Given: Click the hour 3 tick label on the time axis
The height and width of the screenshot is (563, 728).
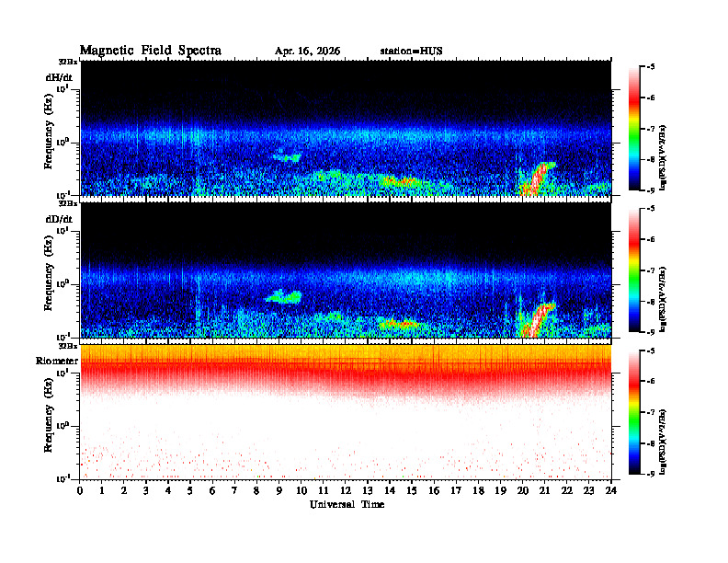Looking at the screenshot, I should click(x=146, y=491).
